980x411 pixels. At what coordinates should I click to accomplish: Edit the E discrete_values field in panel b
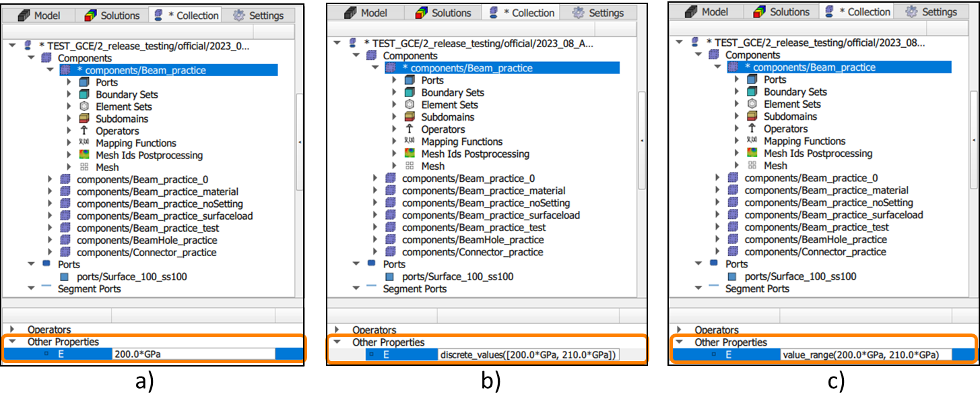(528, 354)
